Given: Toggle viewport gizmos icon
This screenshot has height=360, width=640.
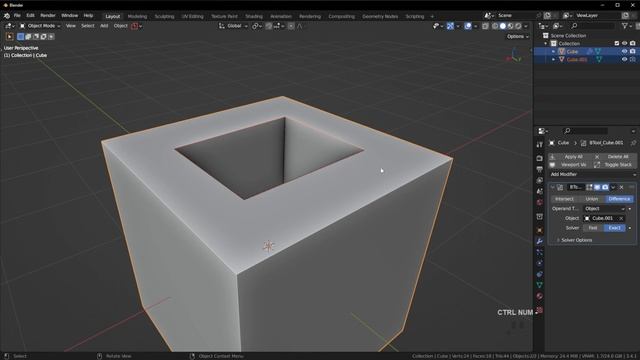Looking at the screenshot, I should tap(450, 26).
